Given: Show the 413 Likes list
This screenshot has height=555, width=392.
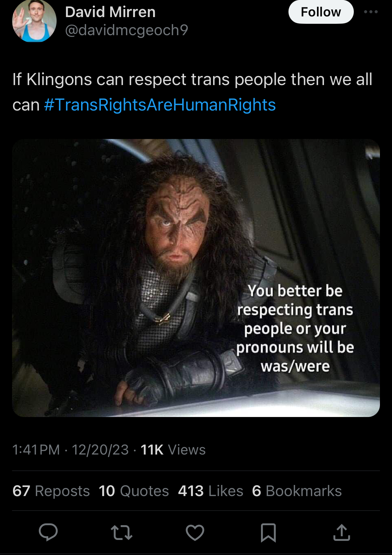Looking at the screenshot, I should click(x=211, y=491).
